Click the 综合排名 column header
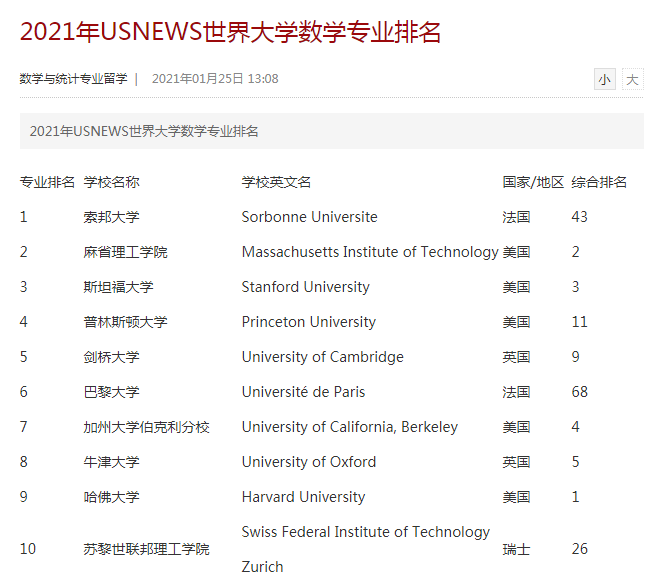 tap(599, 182)
